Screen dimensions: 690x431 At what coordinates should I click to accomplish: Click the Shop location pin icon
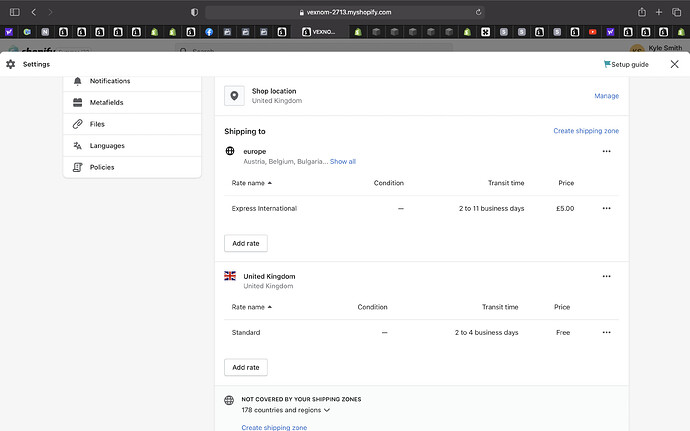pyautogui.click(x=235, y=96)
